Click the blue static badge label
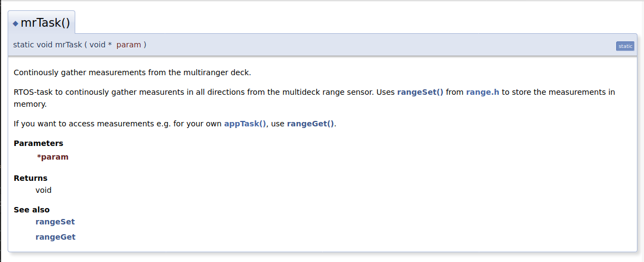644x262 pixels. pos(625,46)
